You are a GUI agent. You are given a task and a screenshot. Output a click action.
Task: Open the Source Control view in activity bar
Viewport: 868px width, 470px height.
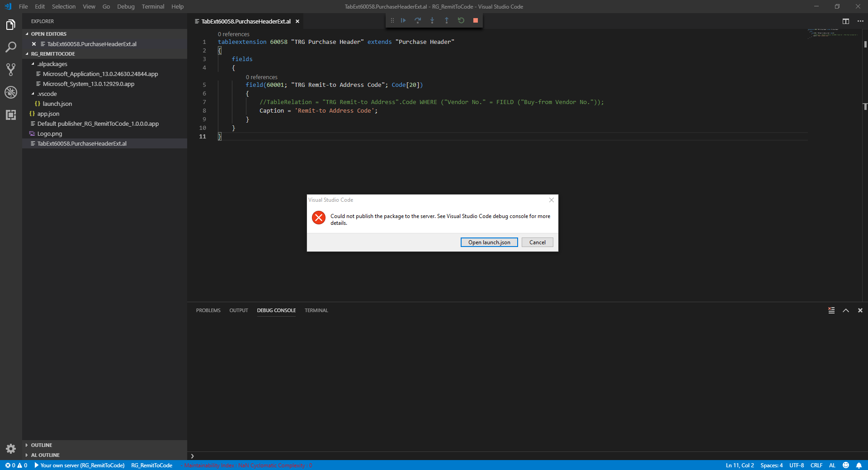[10, 69]
